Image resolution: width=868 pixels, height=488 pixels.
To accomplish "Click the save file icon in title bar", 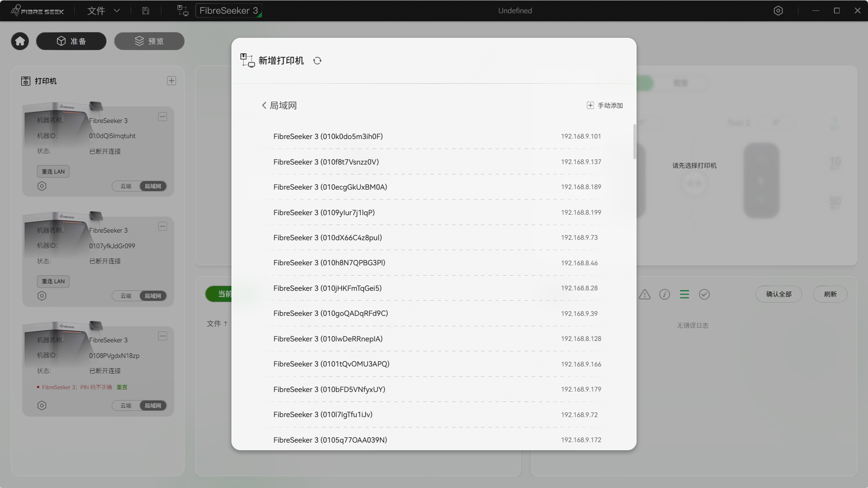I will pyautogui.click(x=146, y=10).
